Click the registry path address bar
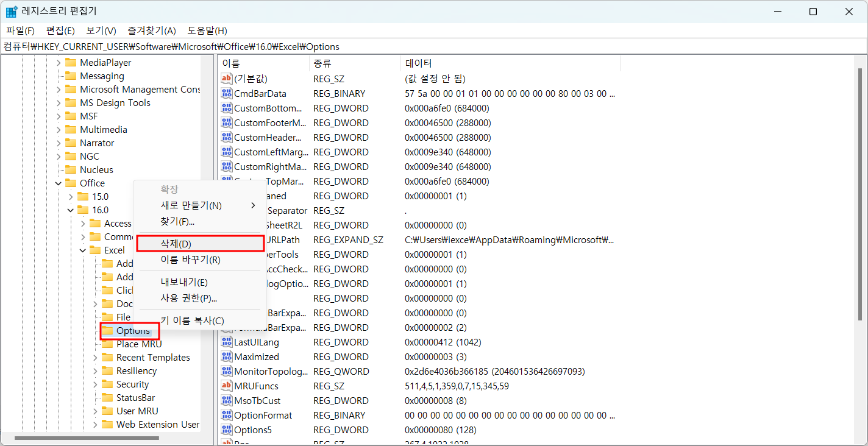 (434, 47)
